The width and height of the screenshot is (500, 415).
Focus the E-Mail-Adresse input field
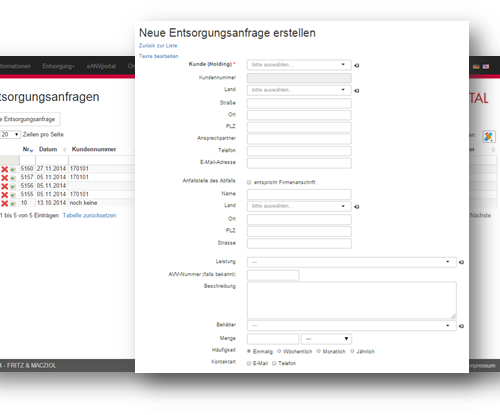[x=299, y=163]
